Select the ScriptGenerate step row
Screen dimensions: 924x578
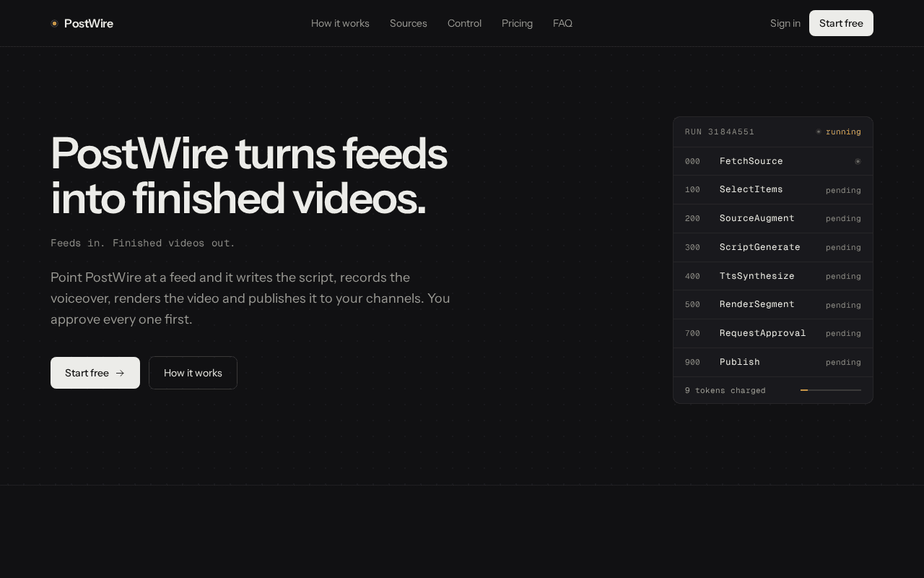[773, 247]
